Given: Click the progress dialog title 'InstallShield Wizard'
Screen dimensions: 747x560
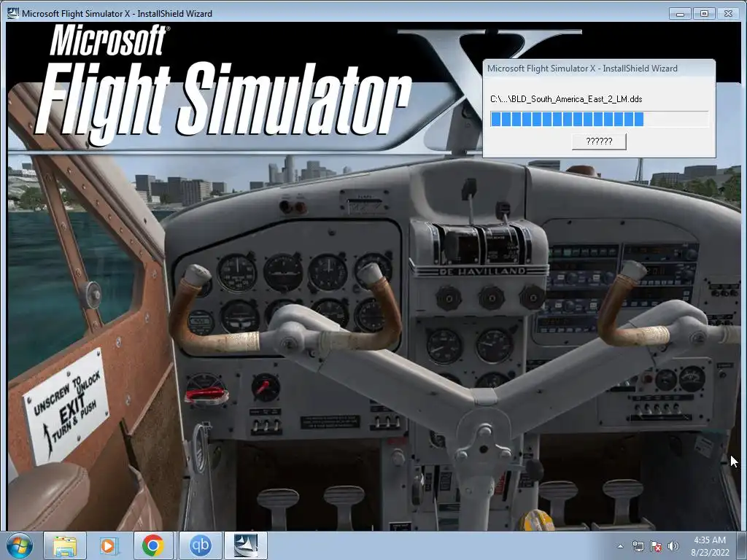Looking at the screenshot, I should click(582, 68).
